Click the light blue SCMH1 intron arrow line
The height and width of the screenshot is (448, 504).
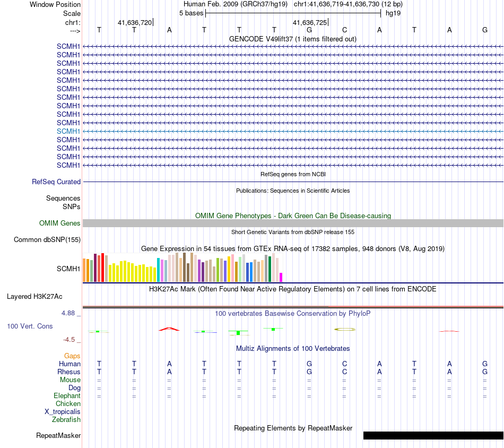point(293,131)
